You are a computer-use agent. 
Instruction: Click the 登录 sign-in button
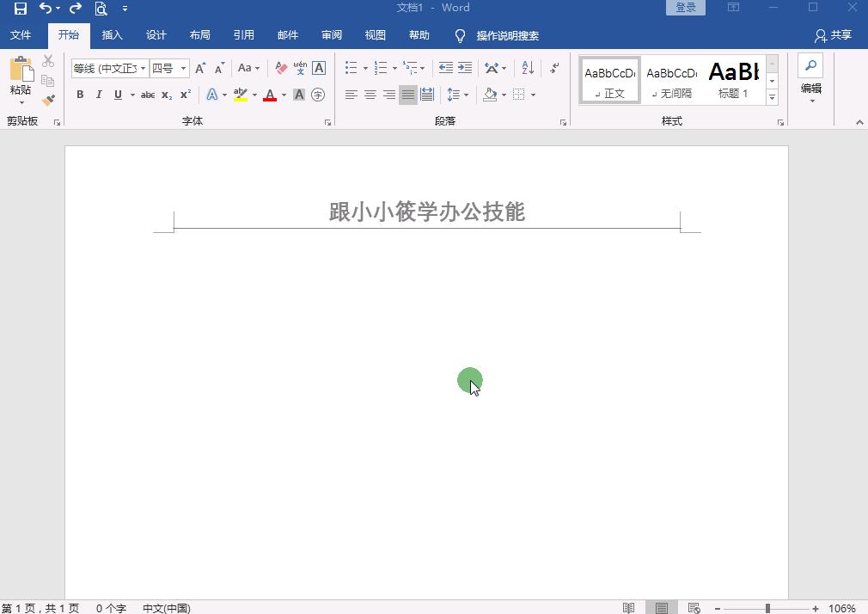tap(685, 7)
